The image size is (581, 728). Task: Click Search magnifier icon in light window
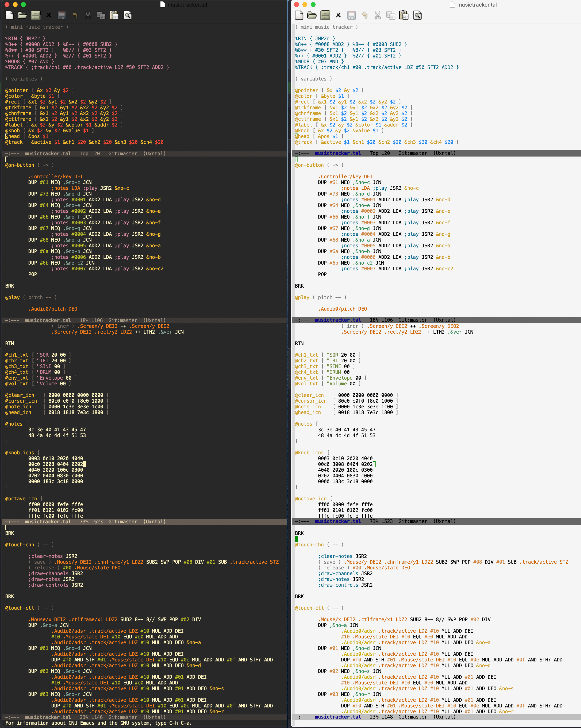[x=417, y=15]
